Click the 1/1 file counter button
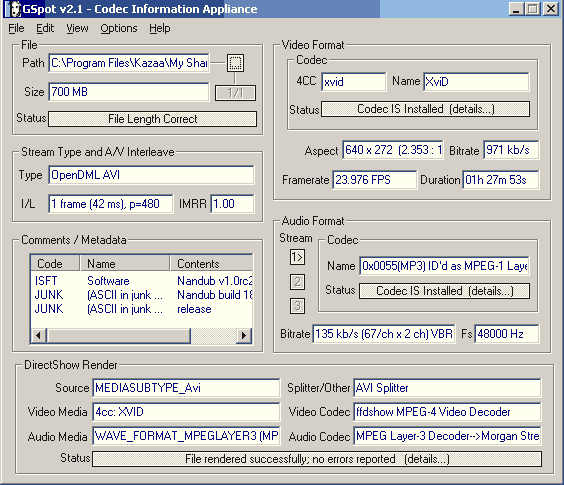This screenshot has height=485, width=564. click(x=235, y=93)
